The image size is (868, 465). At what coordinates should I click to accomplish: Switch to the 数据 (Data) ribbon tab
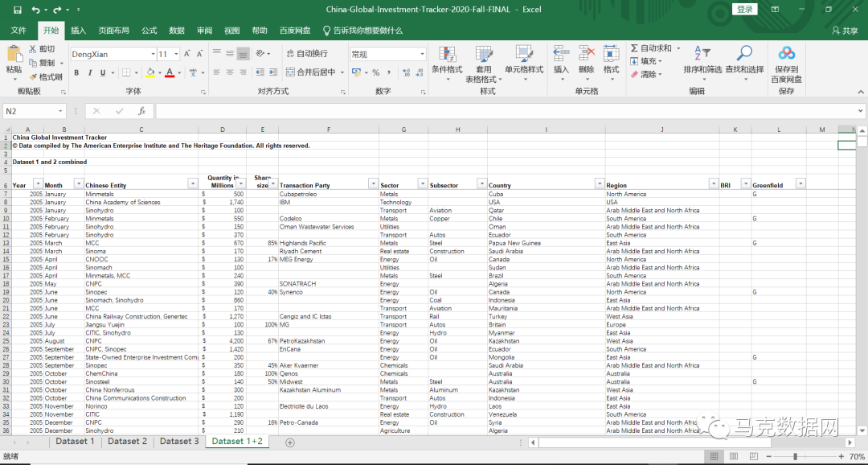[177, 31]
